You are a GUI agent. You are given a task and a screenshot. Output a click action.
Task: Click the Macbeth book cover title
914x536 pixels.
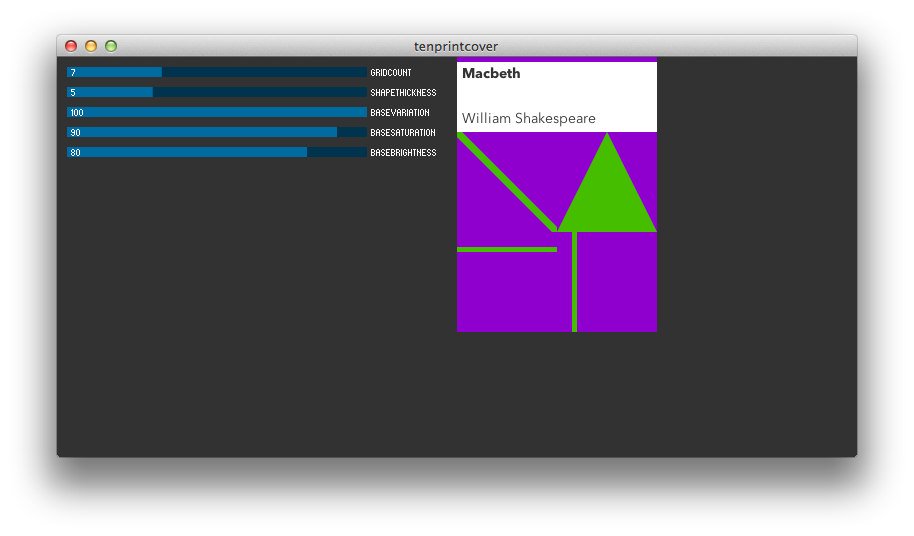491,73
